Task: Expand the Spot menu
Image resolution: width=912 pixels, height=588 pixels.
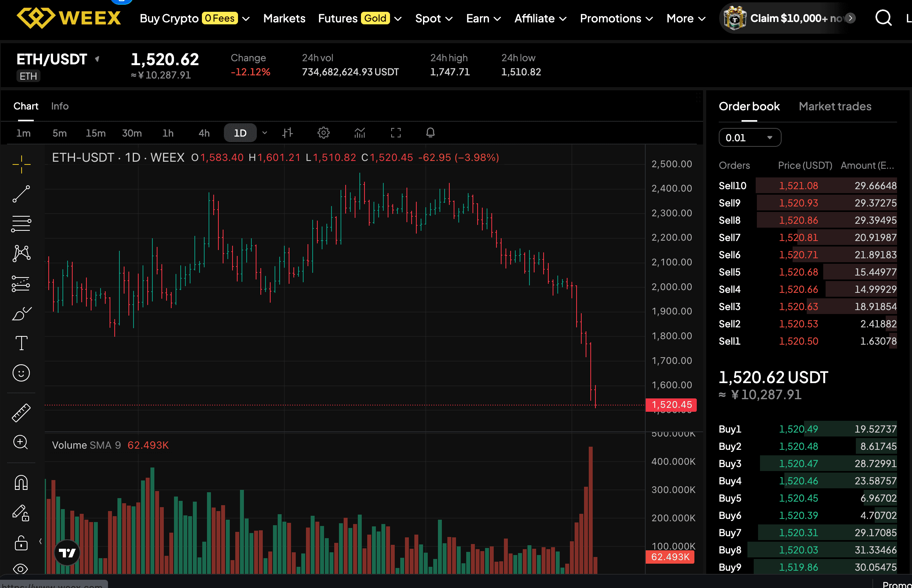Action: (x=434, y=18)
